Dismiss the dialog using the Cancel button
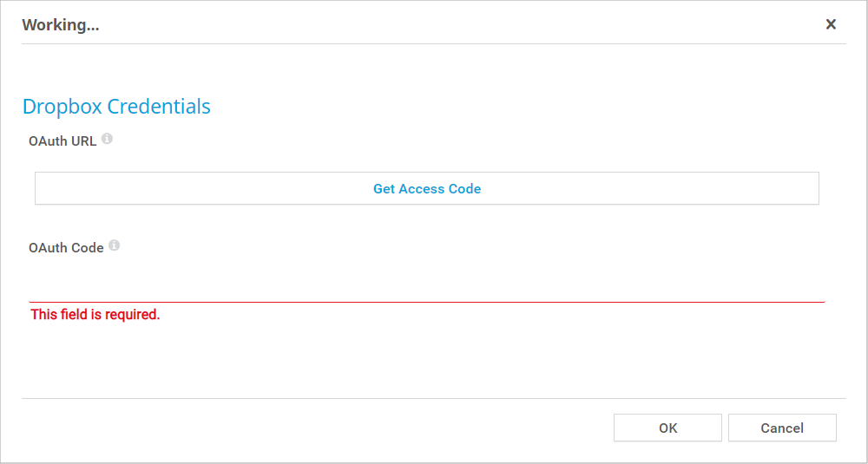The width and height of the screenshot is (868, 464). click(x=782, y=428)
